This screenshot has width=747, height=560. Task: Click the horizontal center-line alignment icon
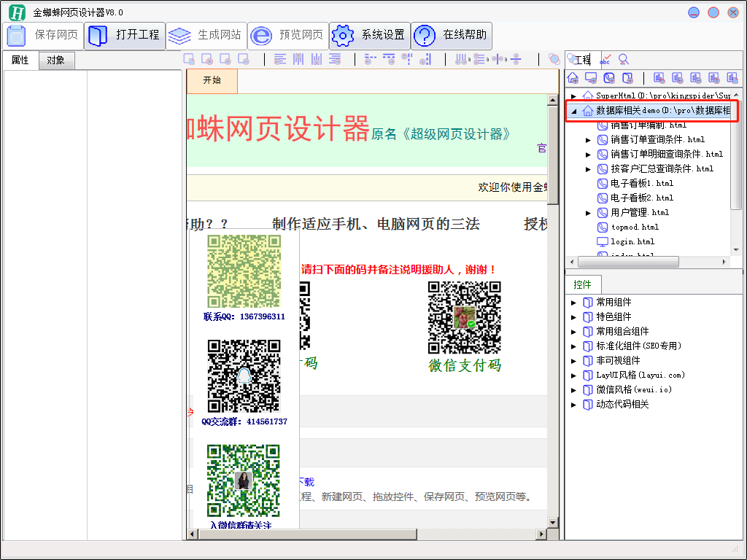(516, 59)
